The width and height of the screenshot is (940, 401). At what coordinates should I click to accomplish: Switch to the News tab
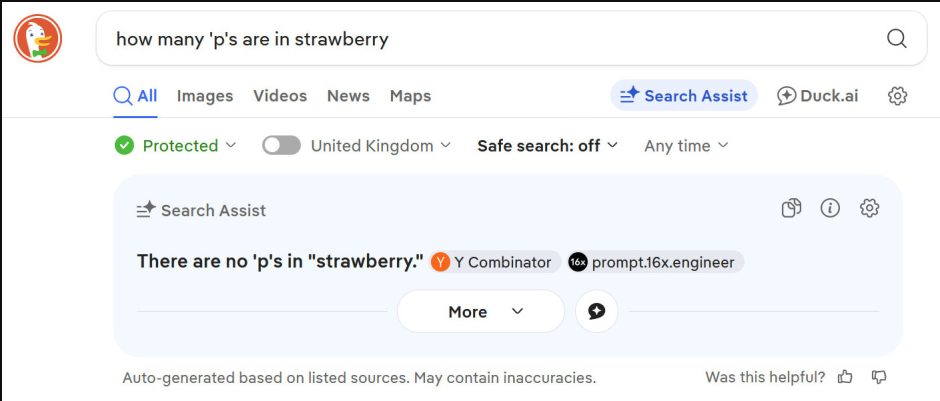[348, 96]
